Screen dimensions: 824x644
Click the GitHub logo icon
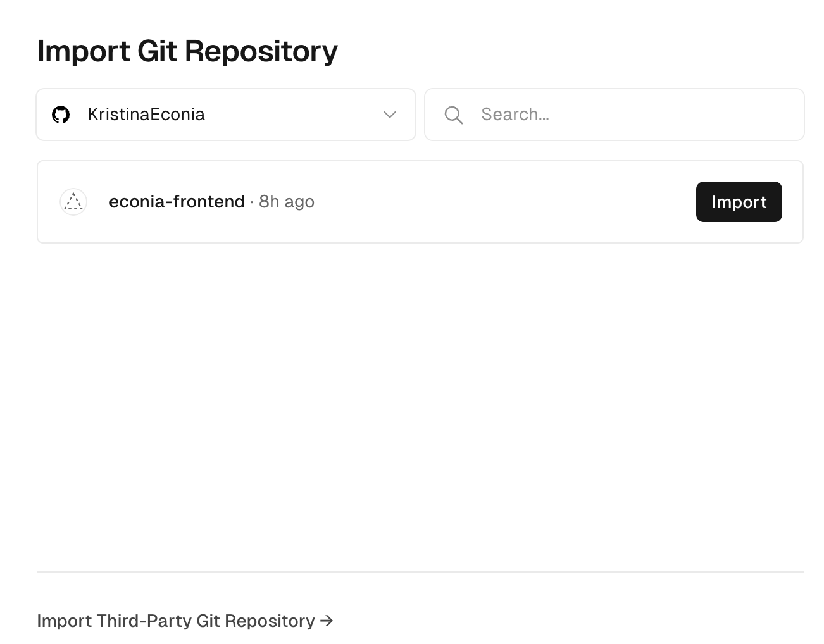(61, 115)
